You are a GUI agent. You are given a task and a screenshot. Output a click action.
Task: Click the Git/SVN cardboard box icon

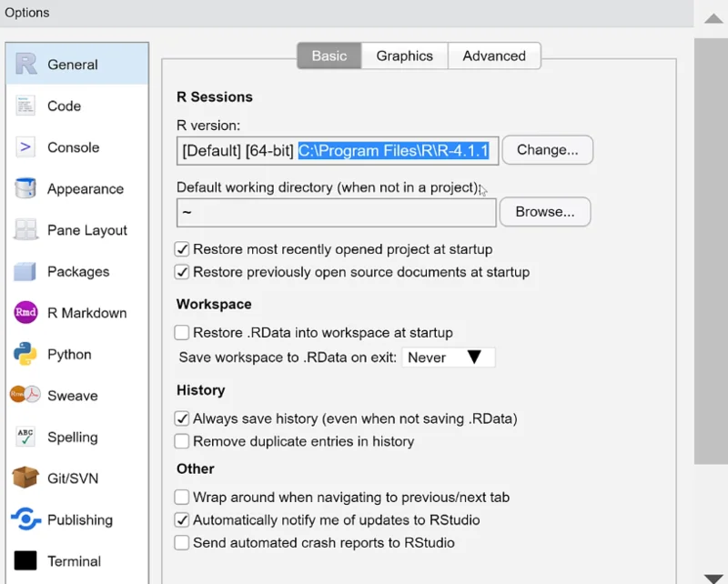[x=25, y=478]
